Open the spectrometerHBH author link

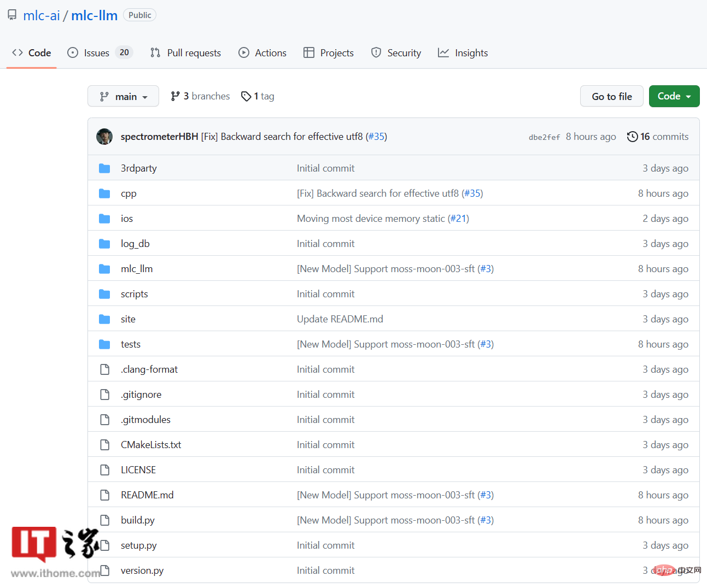click(160, 137)
